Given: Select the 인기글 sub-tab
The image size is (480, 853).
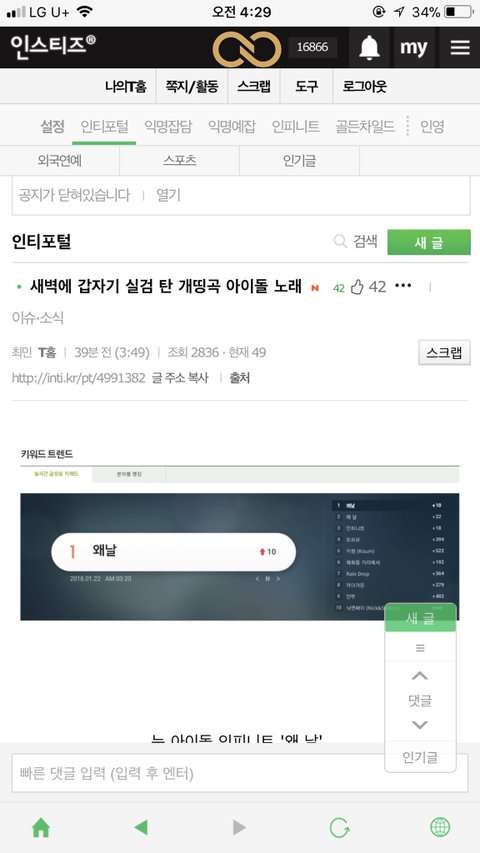Looking at the screenshot, I should point(299,160).
